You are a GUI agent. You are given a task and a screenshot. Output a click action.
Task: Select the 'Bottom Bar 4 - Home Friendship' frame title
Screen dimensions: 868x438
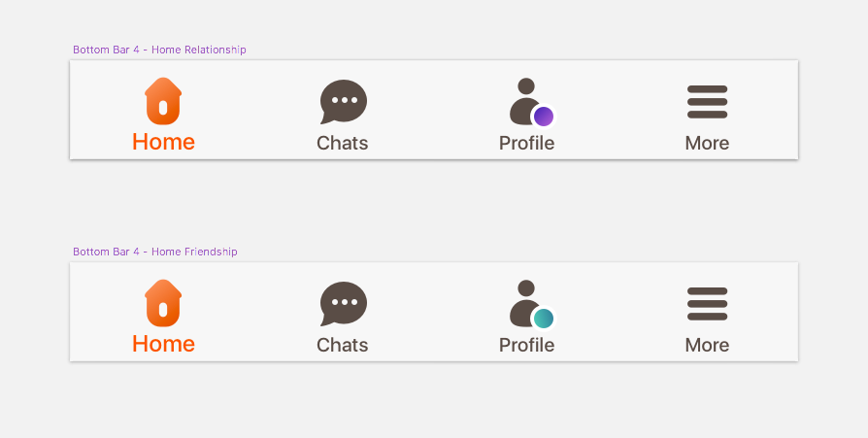pyautogui.click(x=155, y=252)
